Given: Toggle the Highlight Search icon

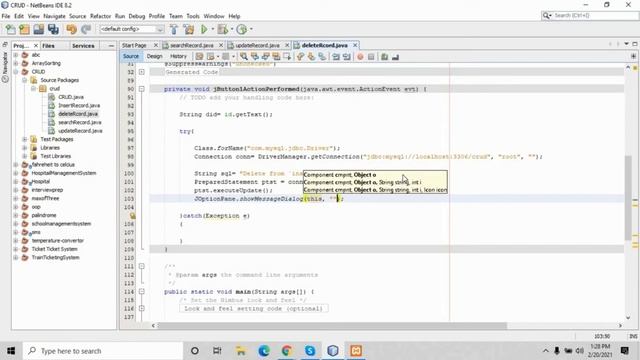Looking at the screenshot, I should click(276, 57).
